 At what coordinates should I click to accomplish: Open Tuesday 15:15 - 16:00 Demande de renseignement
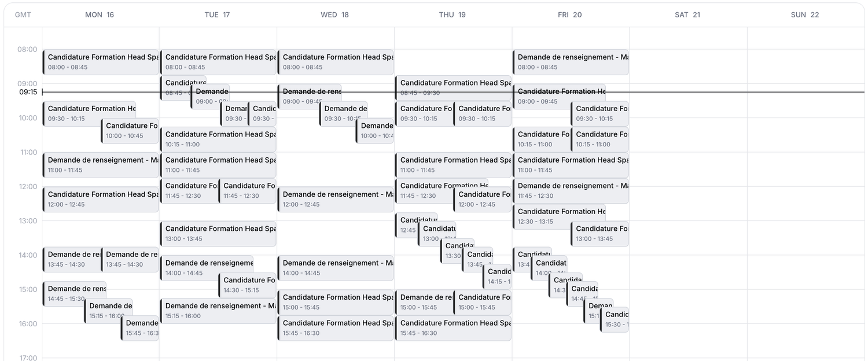(x=218, y=311)
